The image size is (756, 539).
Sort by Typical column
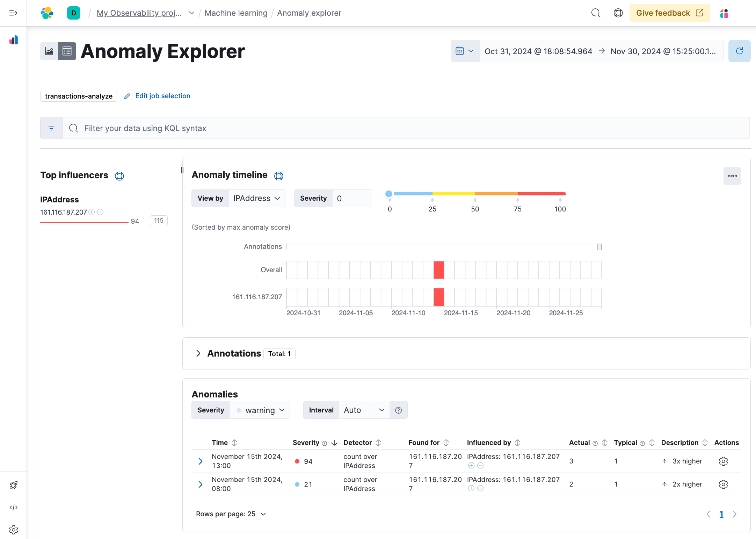(x=634, y=443)
